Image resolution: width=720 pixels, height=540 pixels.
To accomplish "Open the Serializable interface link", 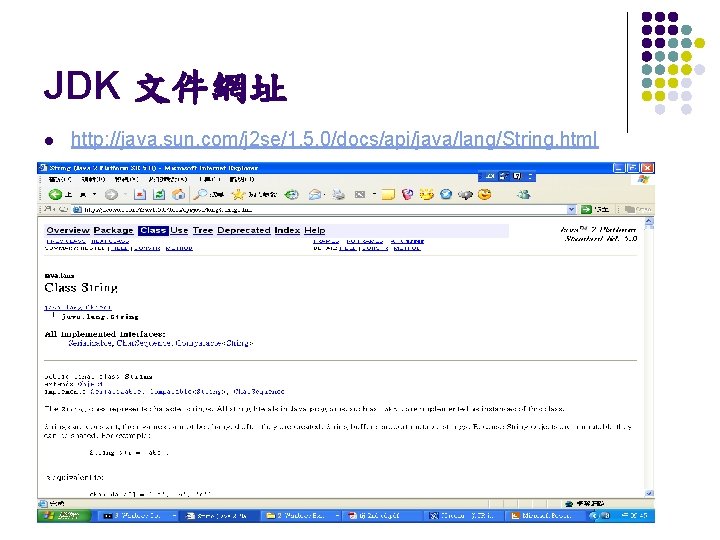I will coord(90,343).
